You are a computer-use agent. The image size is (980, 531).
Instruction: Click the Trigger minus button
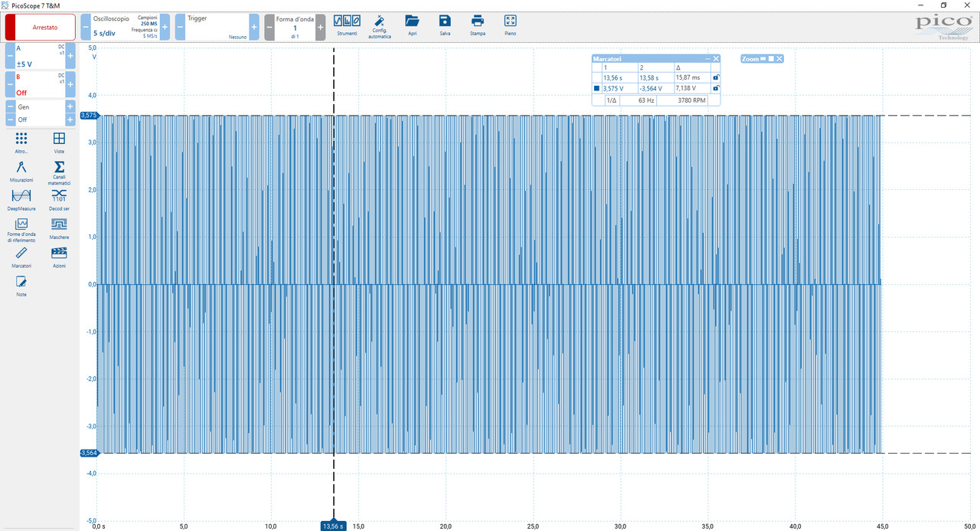[180, 27]
